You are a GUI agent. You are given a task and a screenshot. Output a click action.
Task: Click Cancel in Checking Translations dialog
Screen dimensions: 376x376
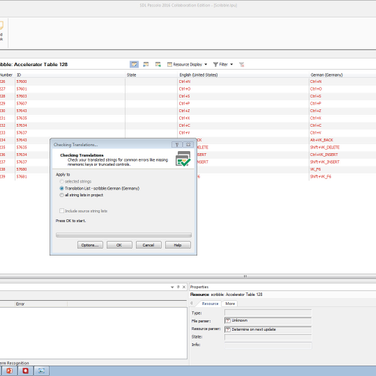click(x=148, y=245)
